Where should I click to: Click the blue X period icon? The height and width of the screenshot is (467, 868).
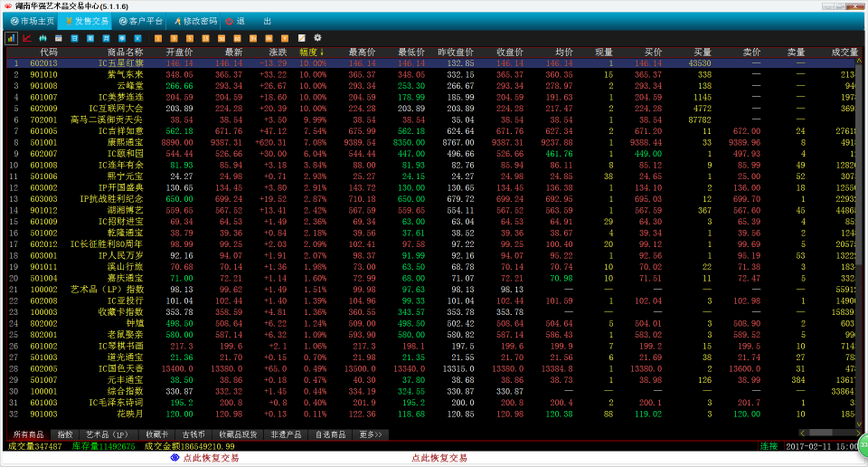(137, 38)
